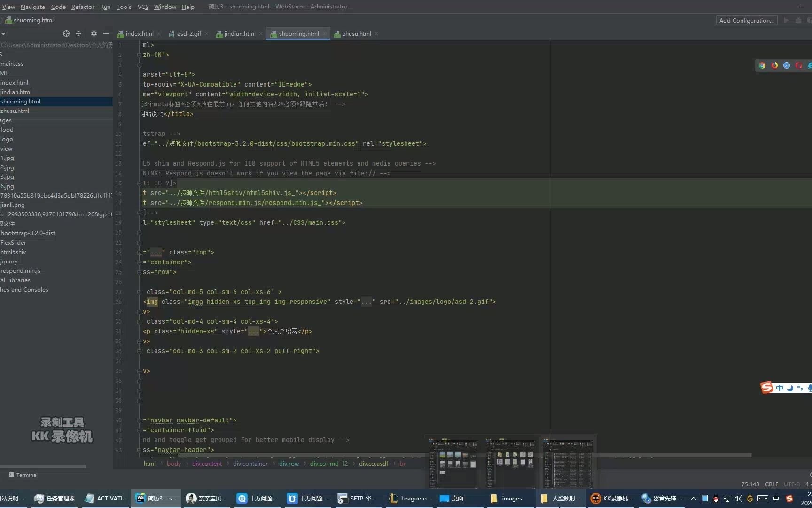Hide the project panel with minus icon
This screenshot has height=508, width=812.
(x=106, y=33)
